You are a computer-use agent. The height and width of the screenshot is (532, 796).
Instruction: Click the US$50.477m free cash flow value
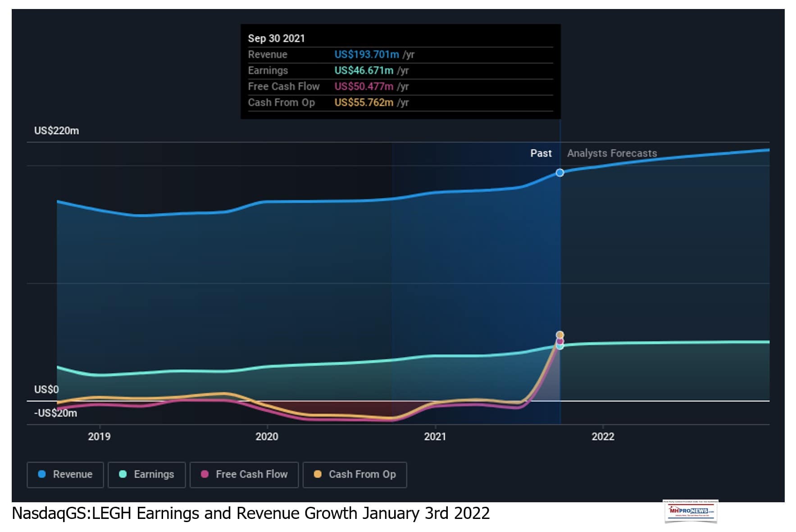click(x=364, y=86)
